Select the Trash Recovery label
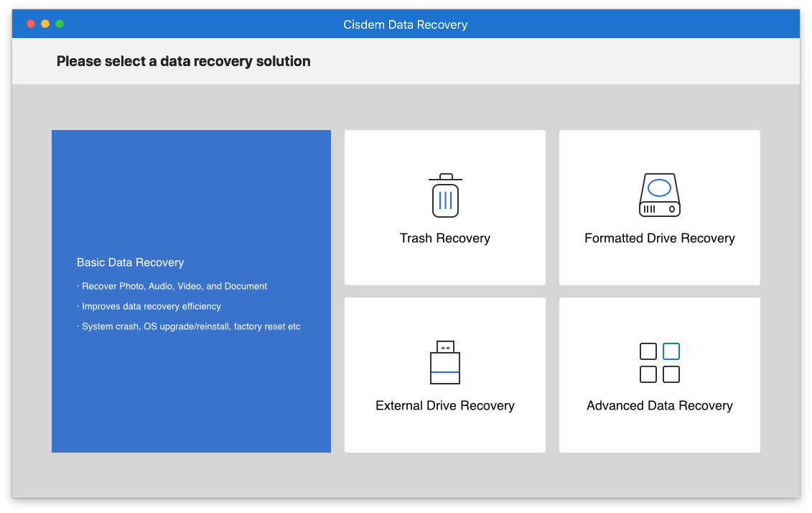This screenshot has width=812, height=513. pyautogui.click(x=445, y=238)
